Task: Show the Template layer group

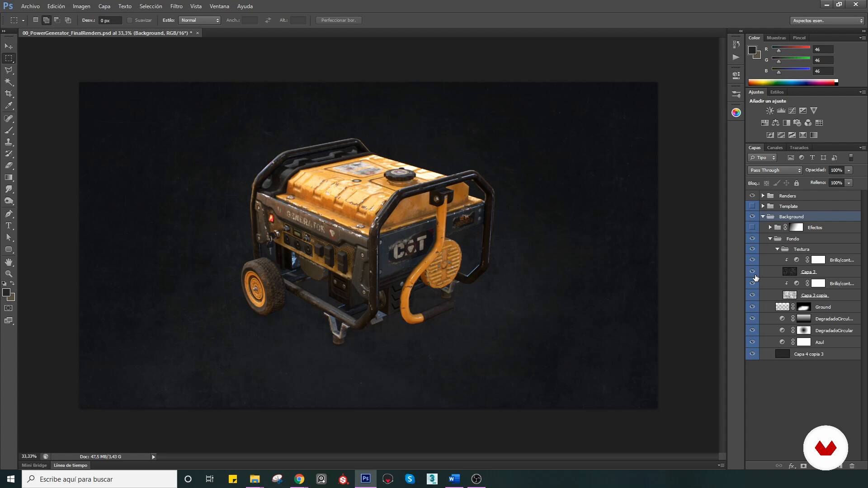Action: [752, 206]
